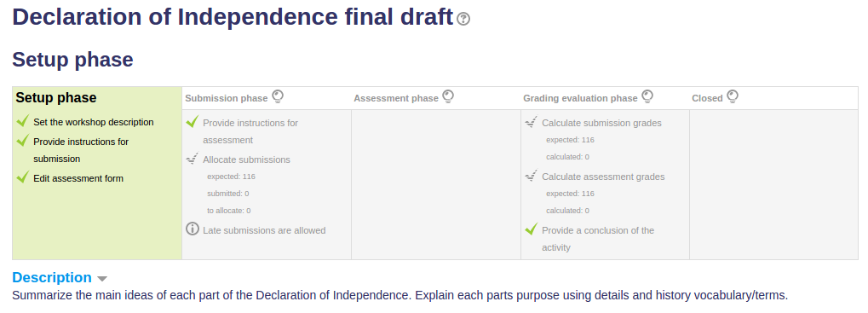Collapse the Description section arrow

point(102,278)
